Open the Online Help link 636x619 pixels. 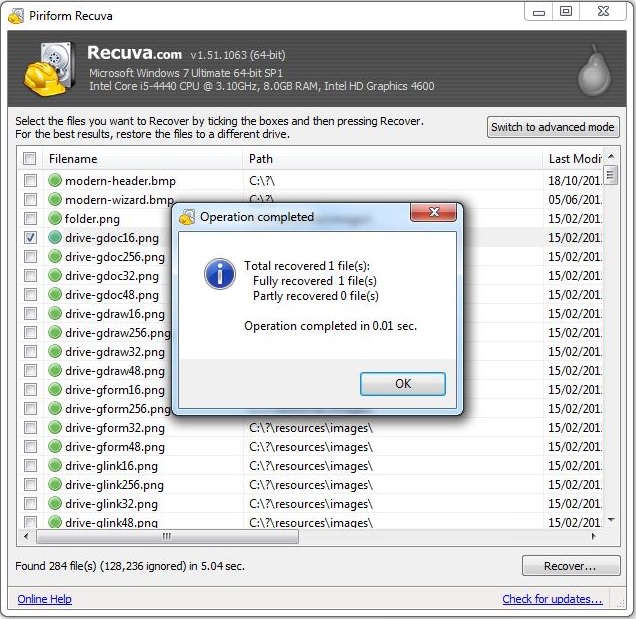coord(45,599)
